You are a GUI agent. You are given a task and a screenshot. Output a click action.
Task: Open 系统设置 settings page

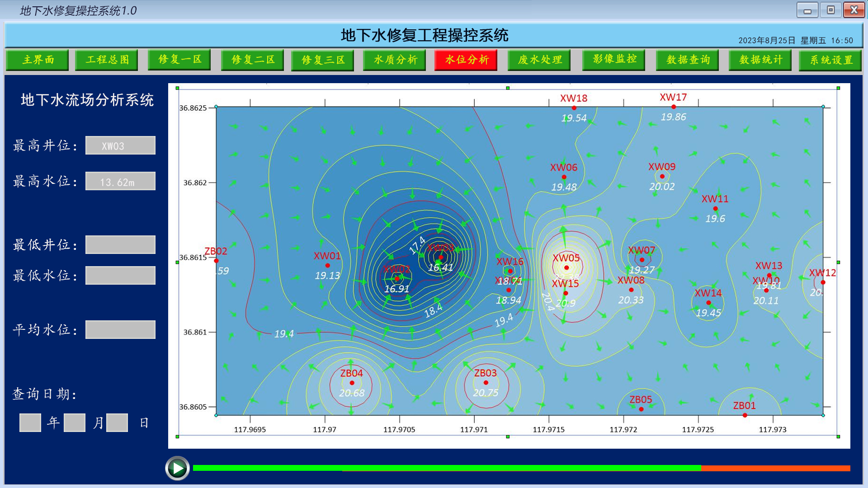[x=830, y=61]
